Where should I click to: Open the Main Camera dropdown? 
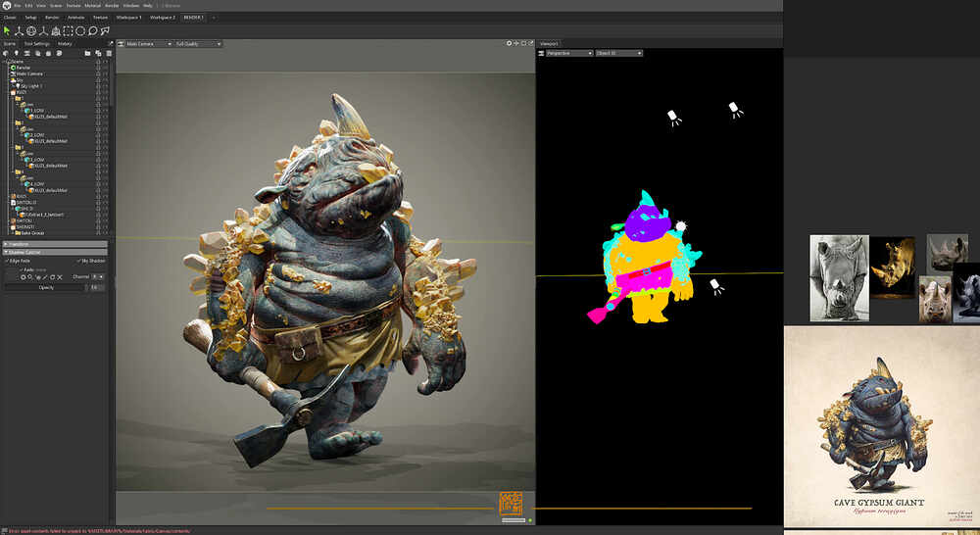(149, 44)
